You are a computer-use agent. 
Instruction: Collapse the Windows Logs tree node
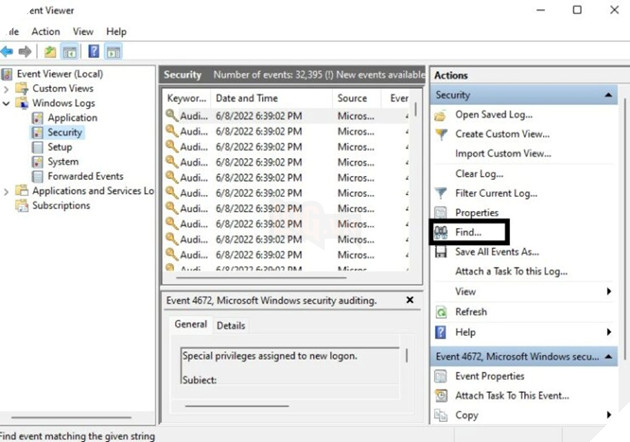pyautogui.click(x=8, y=103)
